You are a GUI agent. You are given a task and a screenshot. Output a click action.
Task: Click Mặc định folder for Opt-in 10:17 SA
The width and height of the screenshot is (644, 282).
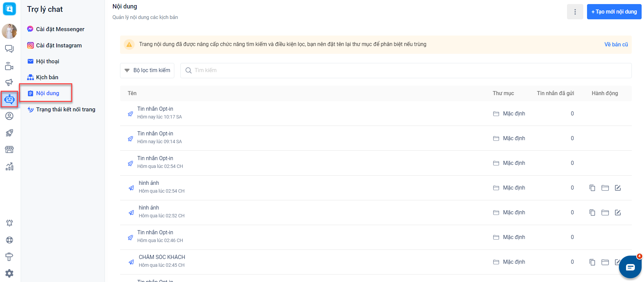pos(509,114)
